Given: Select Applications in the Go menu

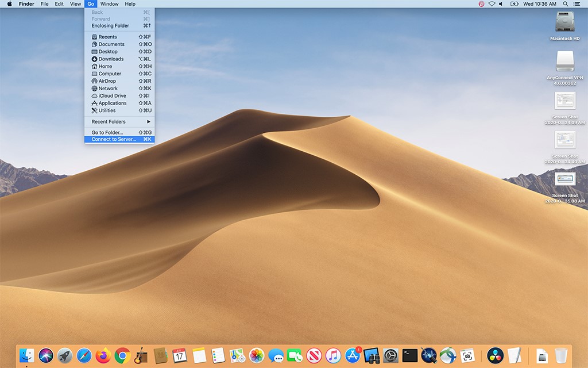Looking at the screenshot, I should tap(112, 103).
